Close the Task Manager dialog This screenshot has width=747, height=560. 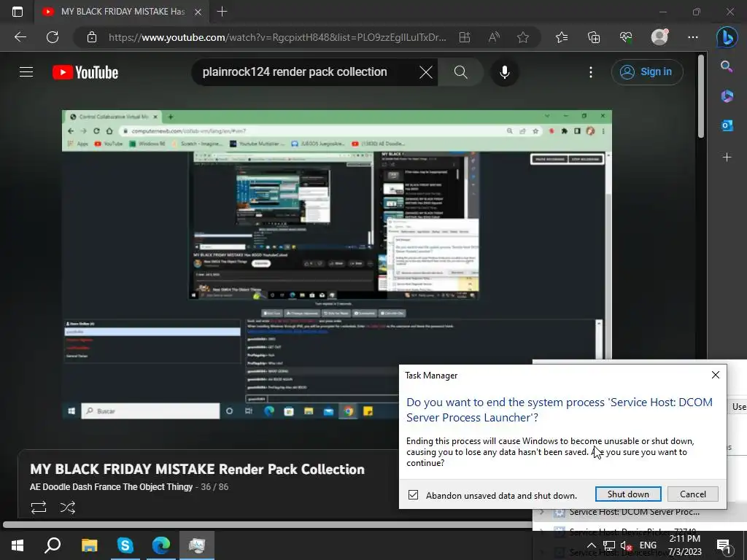point(716,376)
